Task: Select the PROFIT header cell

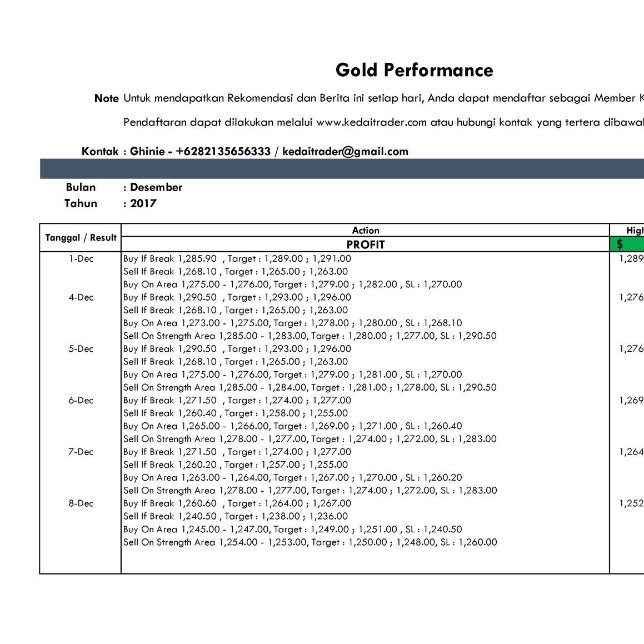Action: [365, 244]
